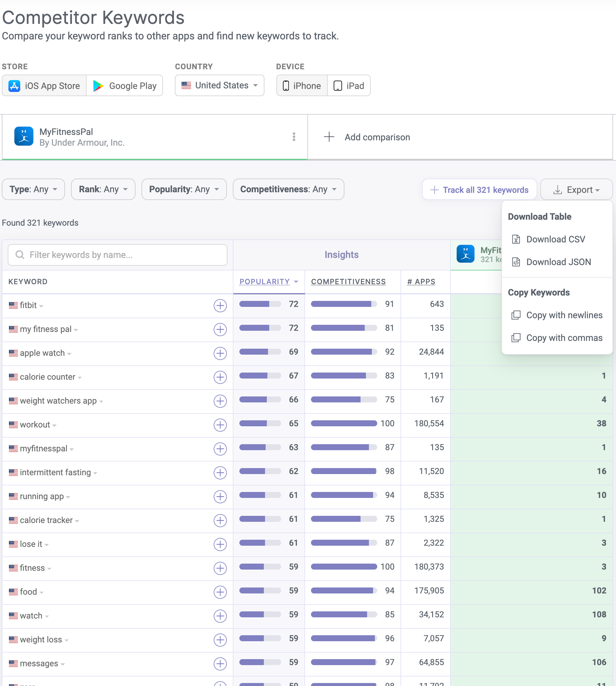Click MyFitnessPal app icon in comparison card
The width and height of the screenshot is (616, 686).
(x=24, y=136)
